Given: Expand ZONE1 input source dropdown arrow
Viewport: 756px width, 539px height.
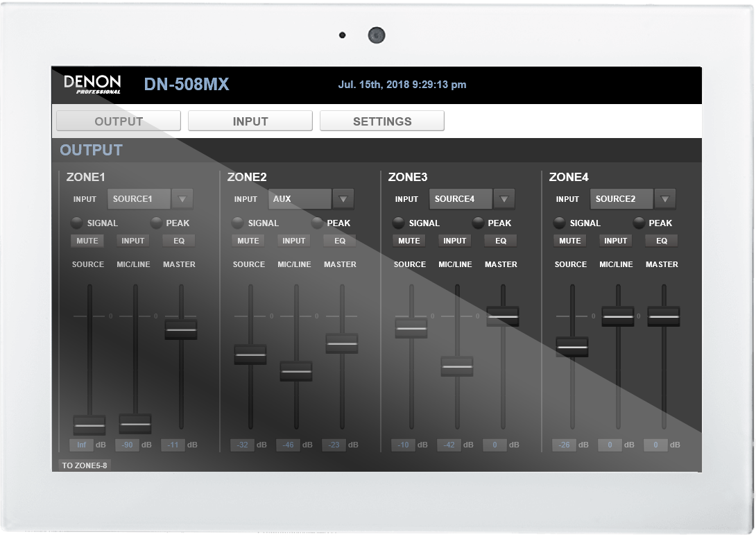Looking at the screenshot, I should (x=182, y=199).
